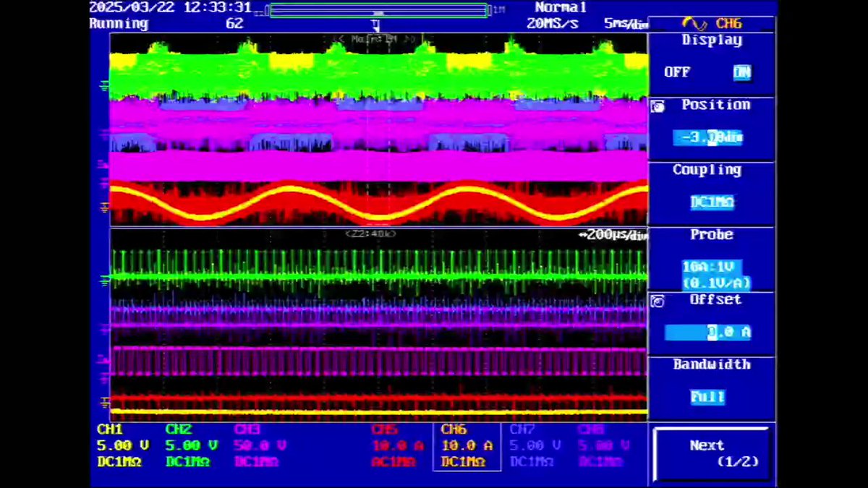Screen dimensions: 868x488
Task: Select the -3.00div position value field
Action: pyautogui.click(x=708, y=137)
